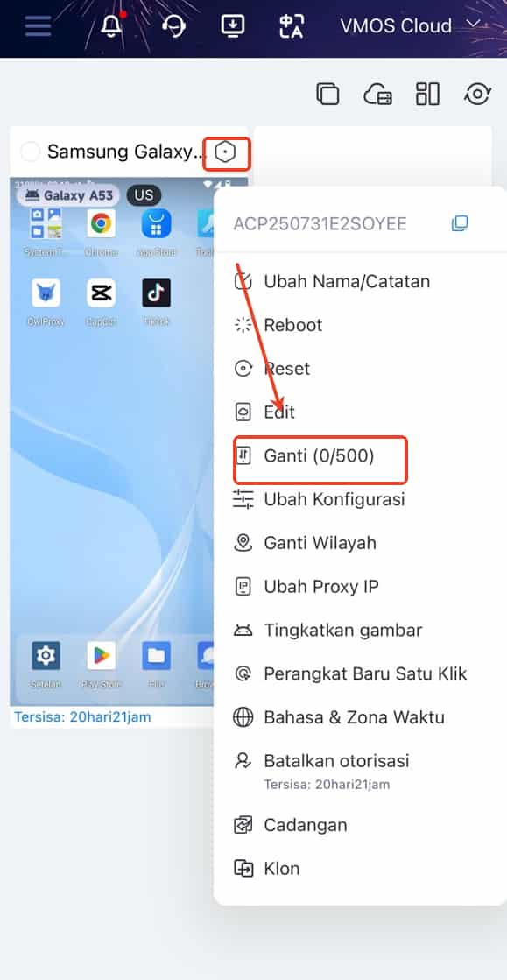Click the multi-window copy icon
The height and width of the screenshot is (980, 507).
[x=327, y=94]
